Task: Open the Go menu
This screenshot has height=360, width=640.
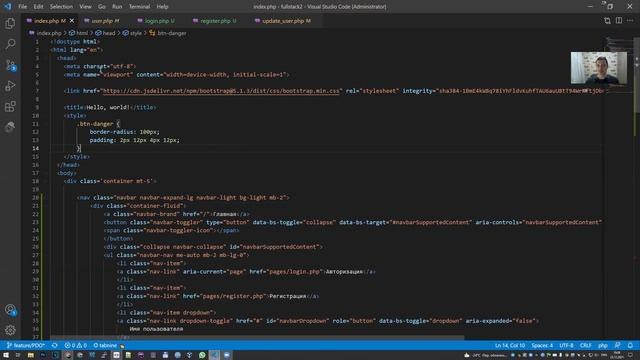Action: (102, 7)
